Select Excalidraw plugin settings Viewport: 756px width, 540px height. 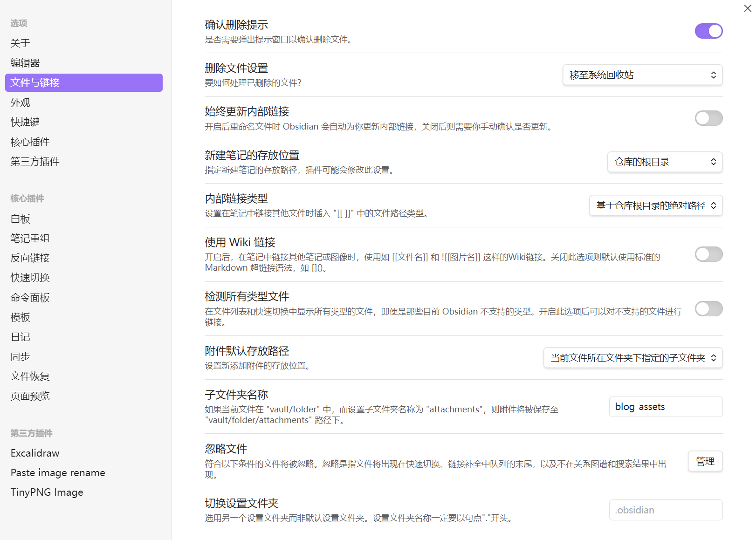pos(35,453)
